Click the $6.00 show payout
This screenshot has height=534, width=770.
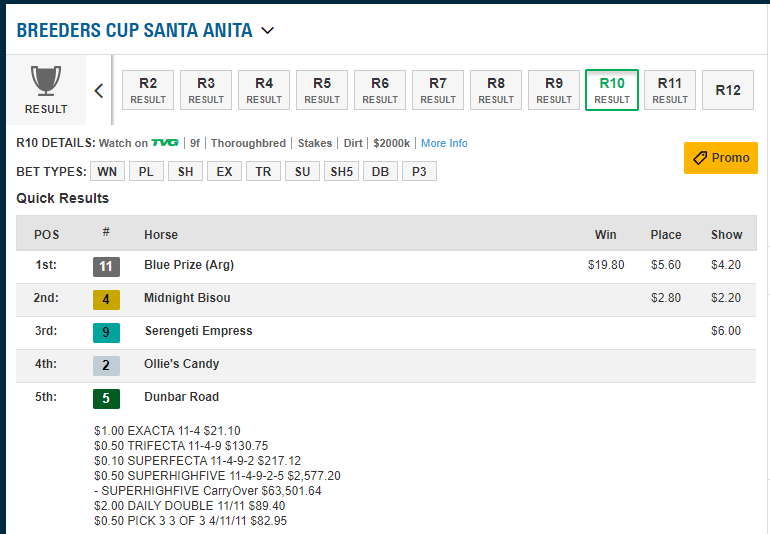[x=726, y=331]
